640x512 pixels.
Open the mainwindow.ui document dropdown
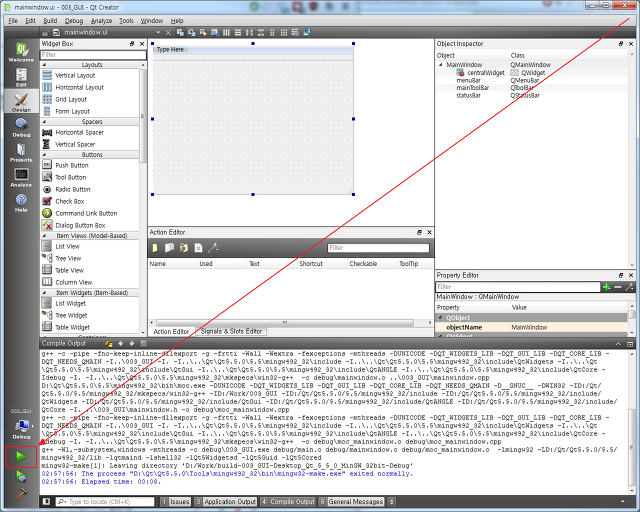pyautogui.click(x=158, y=32)
